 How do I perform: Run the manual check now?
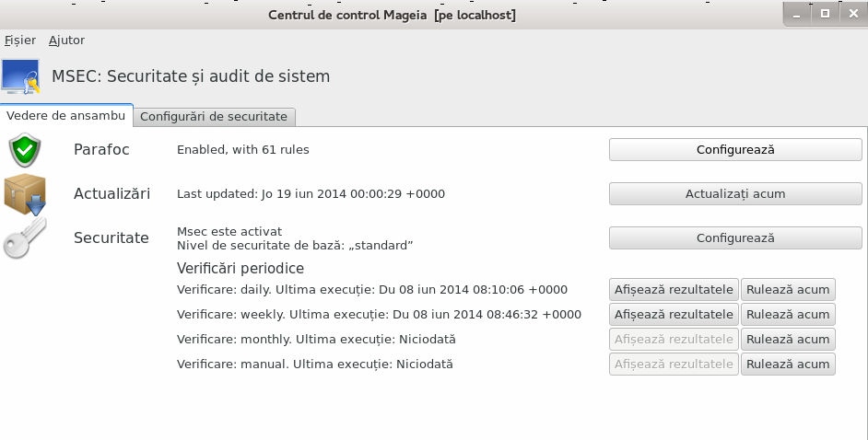(x=788, y=365)
